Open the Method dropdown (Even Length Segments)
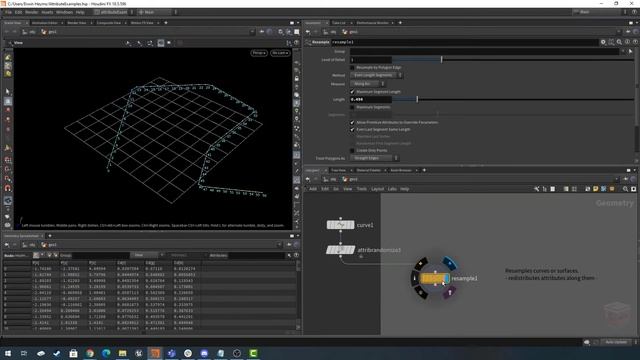Screen dimensions: 640x360 (376, 75)
